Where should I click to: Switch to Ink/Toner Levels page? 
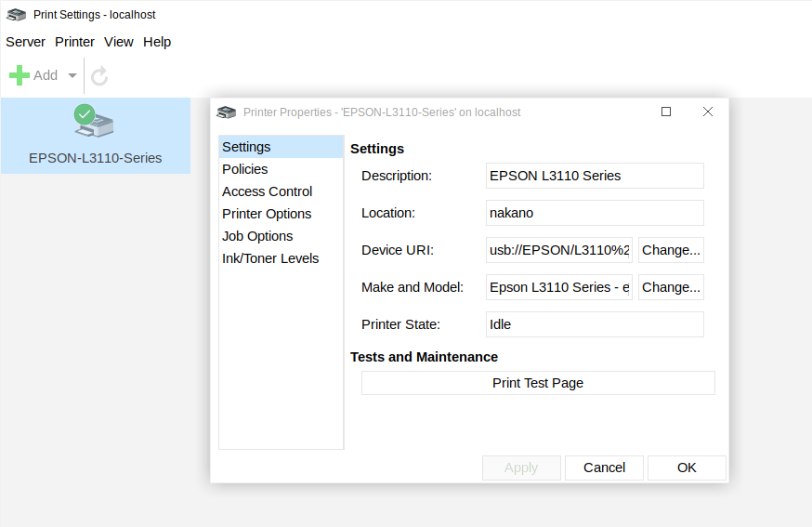point(282,258)
